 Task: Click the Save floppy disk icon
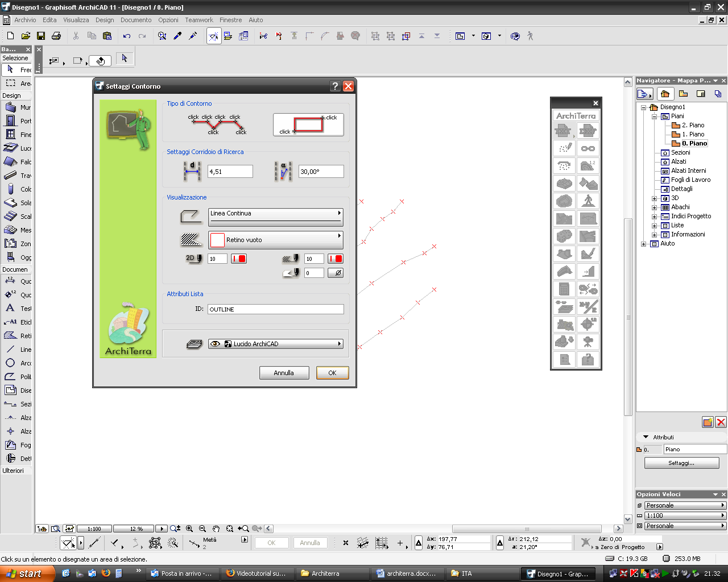point(41,36)
